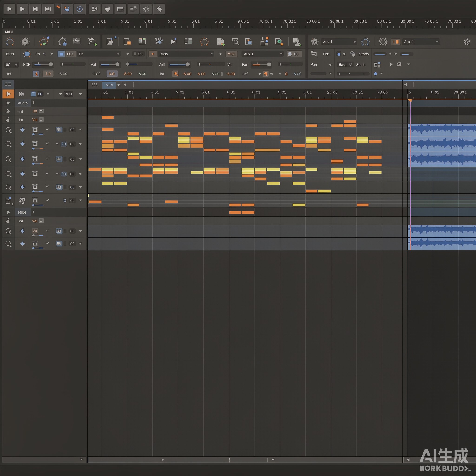Click the dashed circle target icon
The width and height of the screenshot is (476, 476).
point(79,9)
